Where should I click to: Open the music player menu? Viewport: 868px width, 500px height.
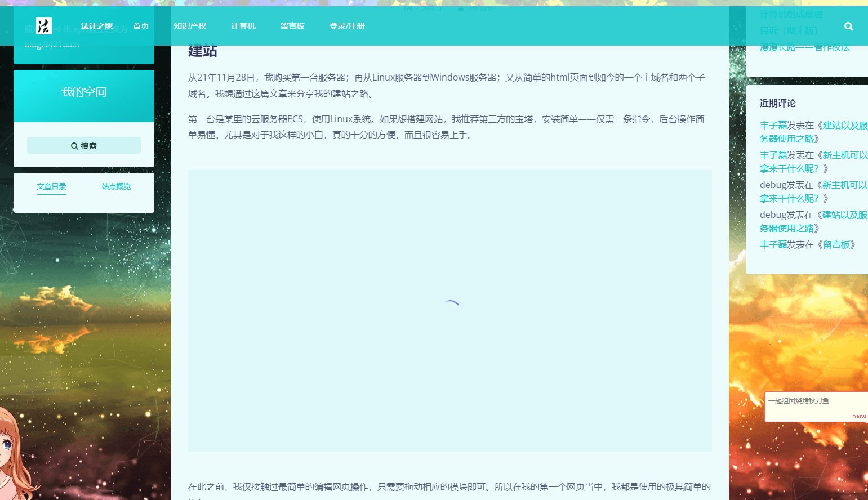pos(859,416)
